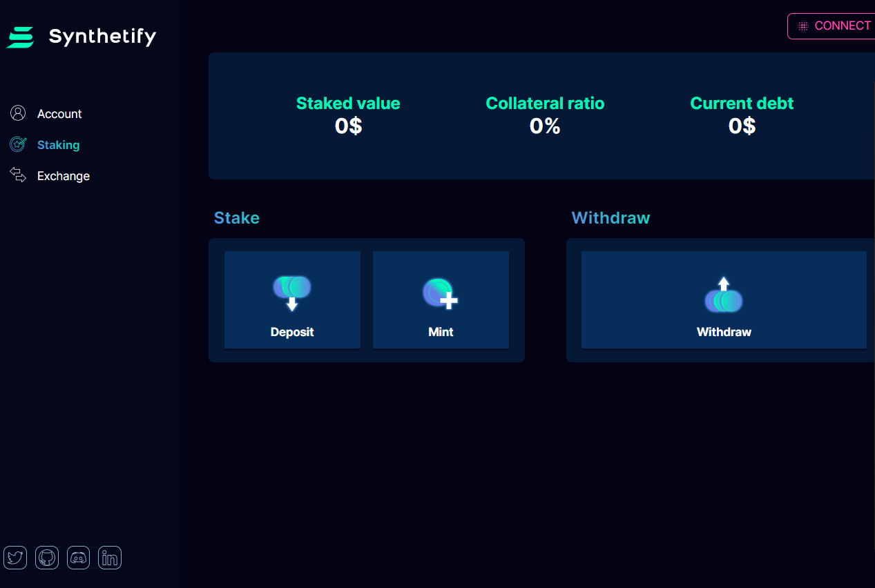Open the GitHub social link
The image size is (875, 588).
coord(47,558)
